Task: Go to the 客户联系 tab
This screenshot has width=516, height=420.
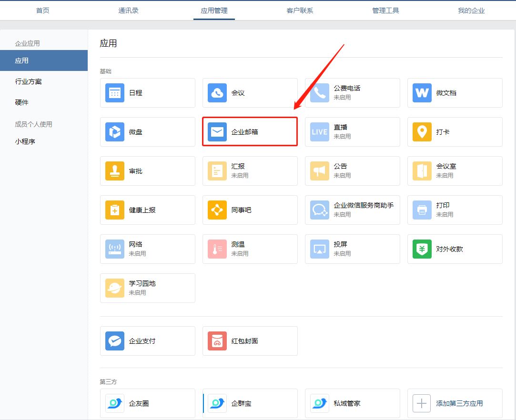Action: click(300, 10)
